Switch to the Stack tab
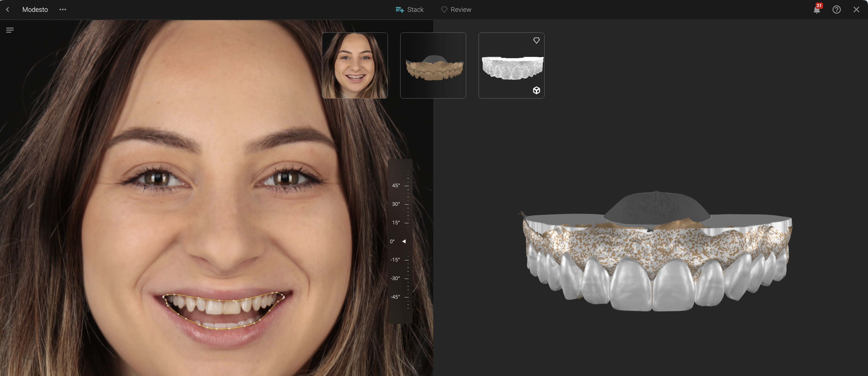This screenshot has width=868, height=376. point(410,10)
